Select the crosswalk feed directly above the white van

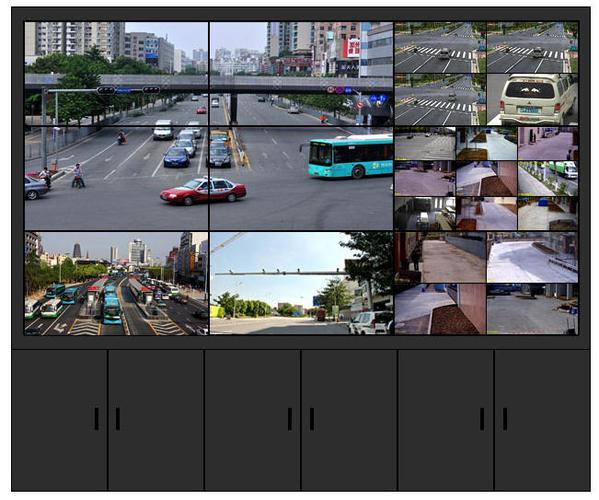click(532, 47)
